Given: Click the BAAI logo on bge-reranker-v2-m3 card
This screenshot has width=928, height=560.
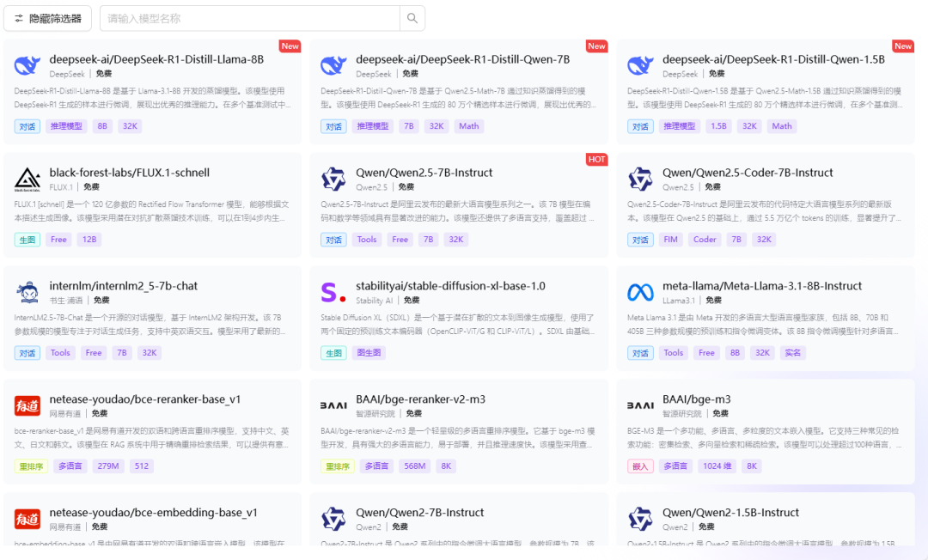Looking at the screenshot, I should coord(333,405).
